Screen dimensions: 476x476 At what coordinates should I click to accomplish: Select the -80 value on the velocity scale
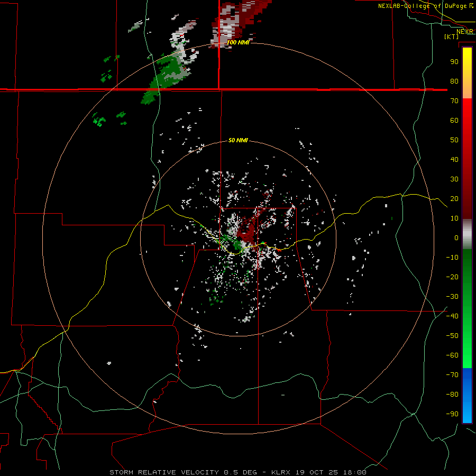452,395
